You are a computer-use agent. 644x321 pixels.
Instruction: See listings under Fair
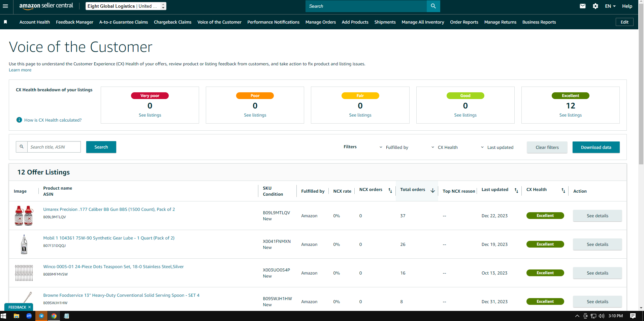360,115
